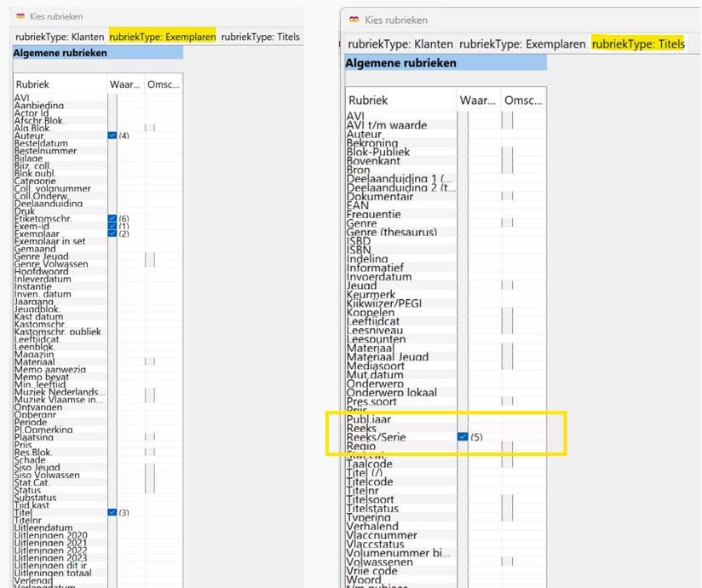Click the Waar... column header in right window
Viewport: 702px width, 588px height.
pyautogui.click(x=478, y=101)
